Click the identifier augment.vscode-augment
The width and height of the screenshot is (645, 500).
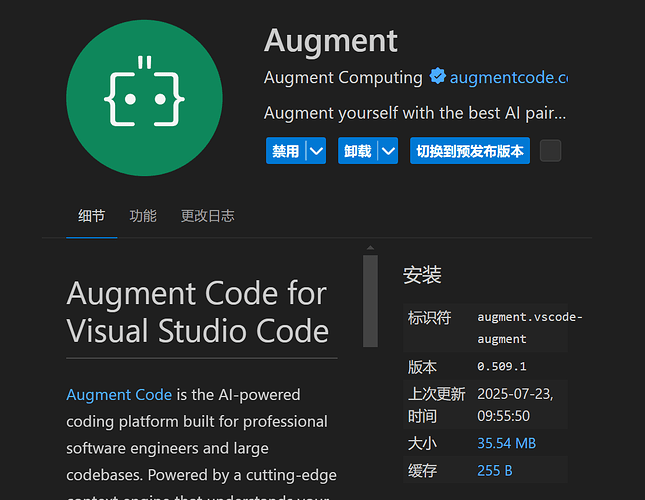529,328
